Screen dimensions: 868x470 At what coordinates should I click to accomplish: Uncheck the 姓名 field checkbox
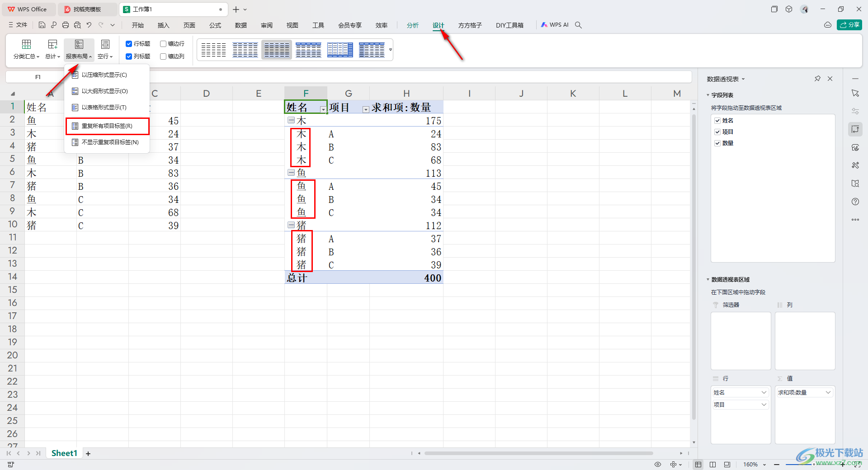click(x=717, y=121)
